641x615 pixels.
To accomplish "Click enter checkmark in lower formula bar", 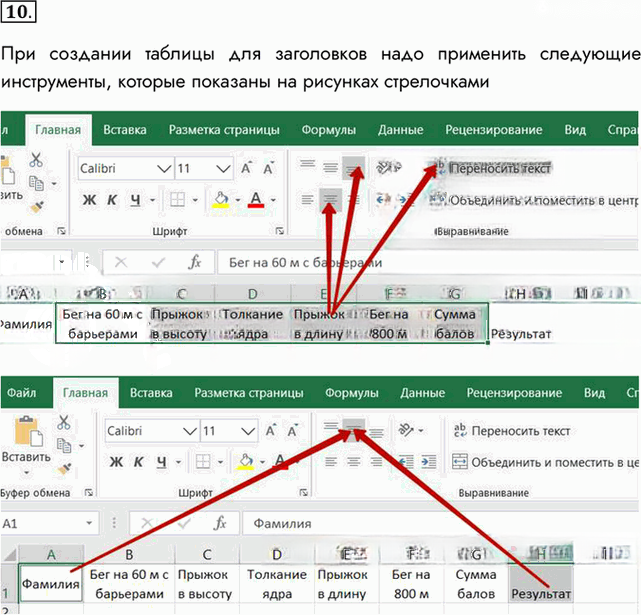I will click(x=184, y=523).
